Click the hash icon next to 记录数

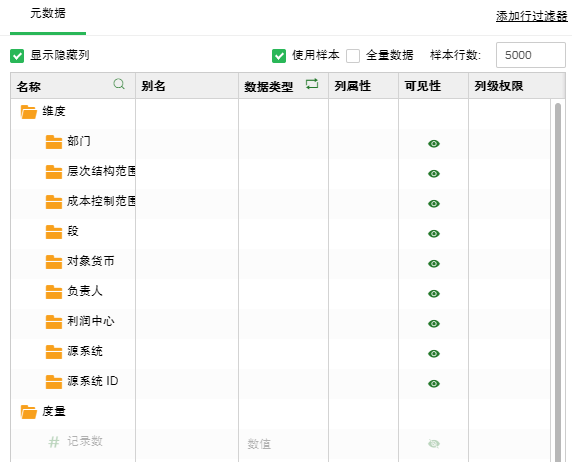click(54, 442)
